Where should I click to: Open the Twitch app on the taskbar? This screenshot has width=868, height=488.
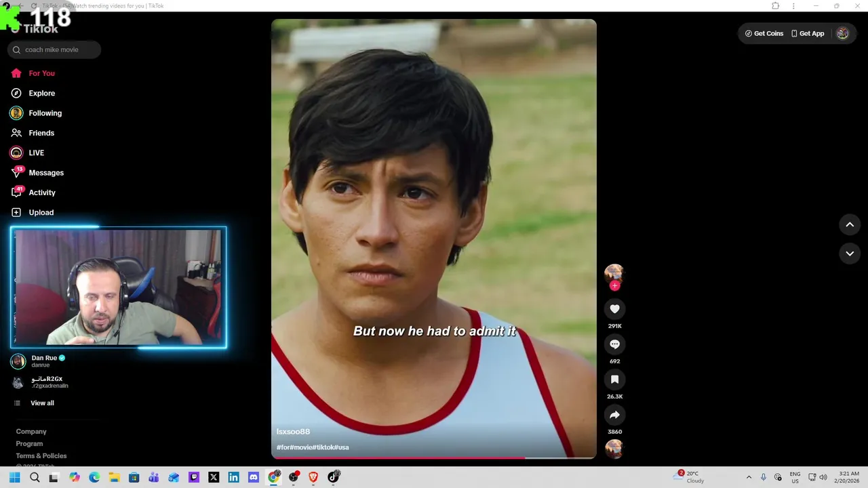point(194,477)
